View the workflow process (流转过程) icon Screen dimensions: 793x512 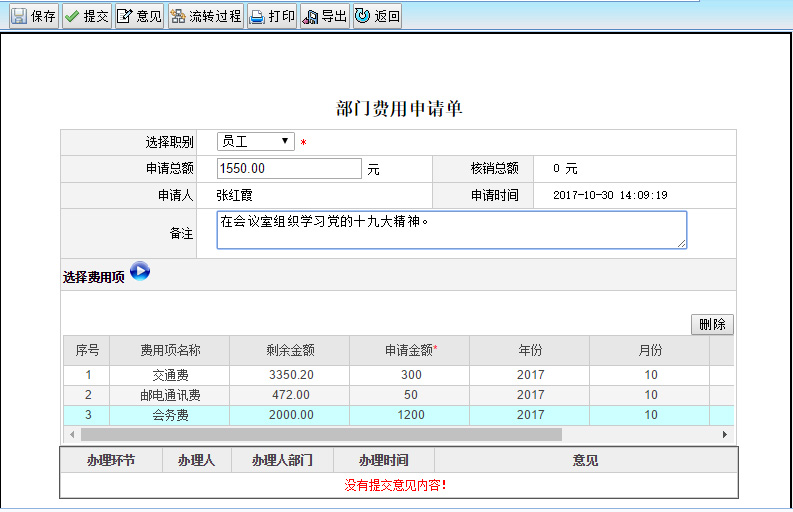click(178, 16)
